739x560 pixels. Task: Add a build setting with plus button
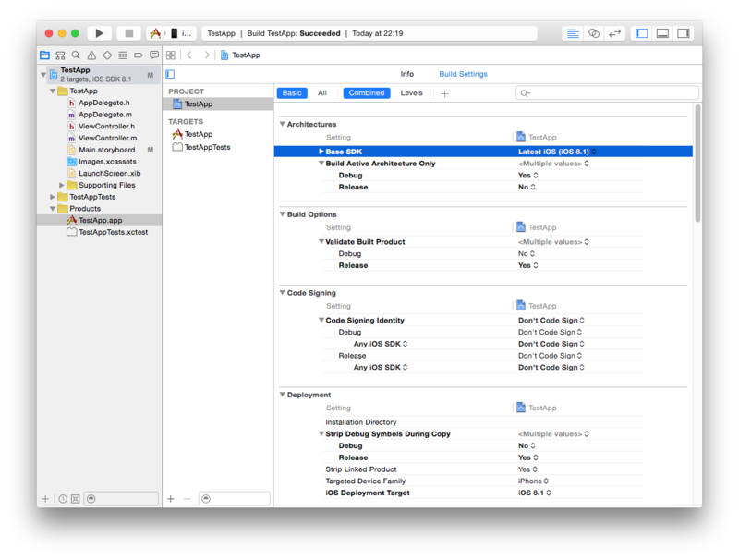[444, 93]
